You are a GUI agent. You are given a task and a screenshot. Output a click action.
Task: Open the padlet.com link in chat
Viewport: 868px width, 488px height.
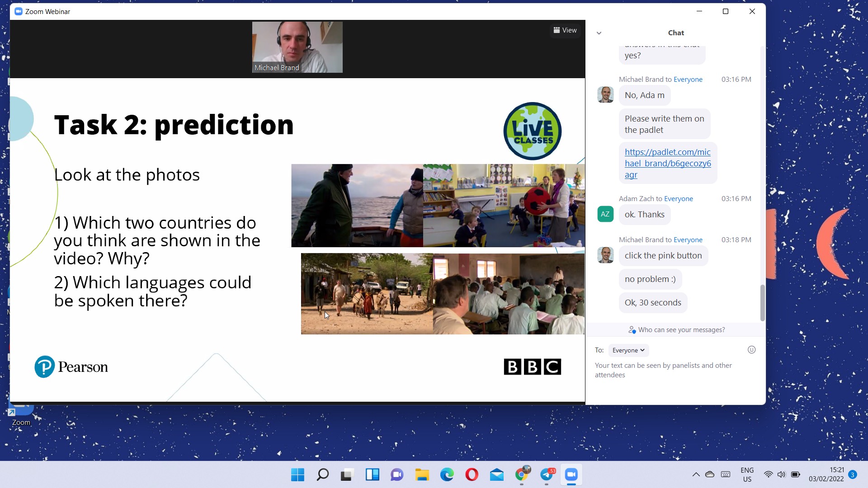(x=667, y=163)
